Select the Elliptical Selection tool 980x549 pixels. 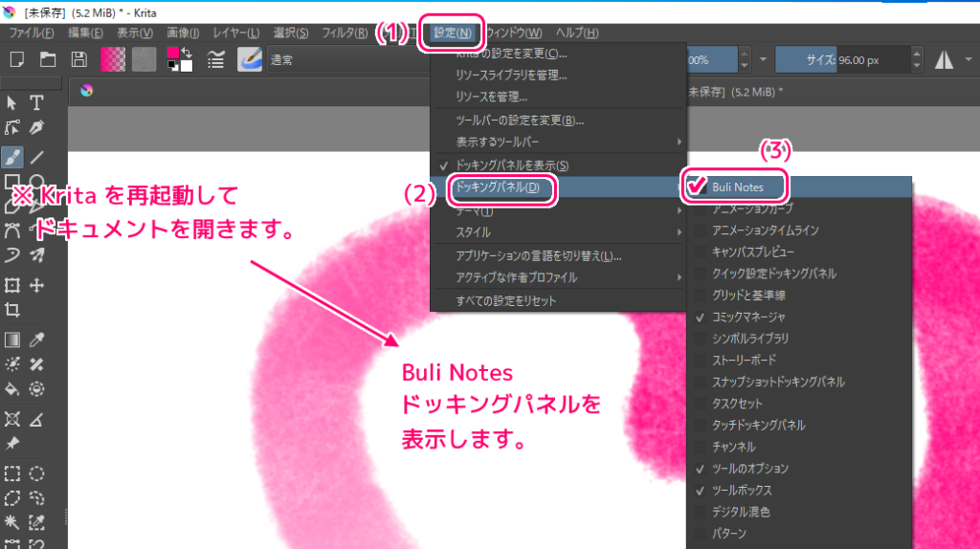click(x=37, y=473)
